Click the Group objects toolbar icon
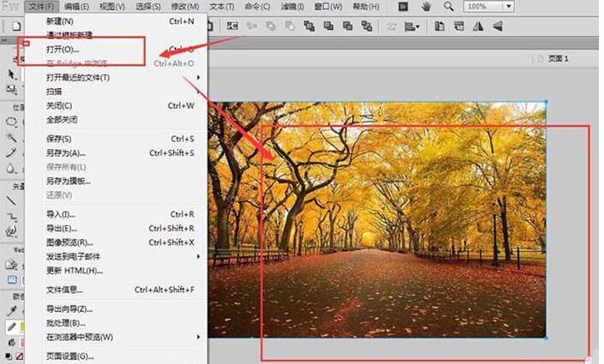The height and width of the screenshot is (364, 604). click(232, 26)
